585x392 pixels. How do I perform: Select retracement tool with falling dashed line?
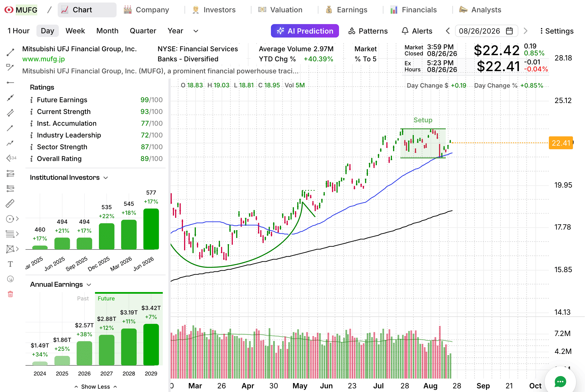click(10, 188)
